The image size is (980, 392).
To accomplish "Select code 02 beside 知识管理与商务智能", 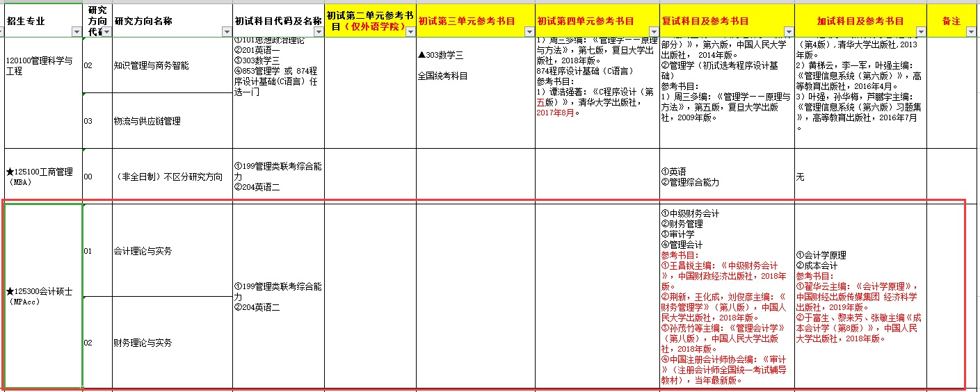I will tap(97, 65).
